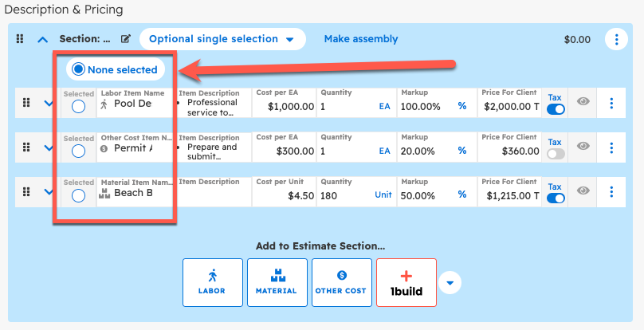Expand the 1build more options arrow
The height and width of the screenshot is (330, 644).
tap(450, 282)
